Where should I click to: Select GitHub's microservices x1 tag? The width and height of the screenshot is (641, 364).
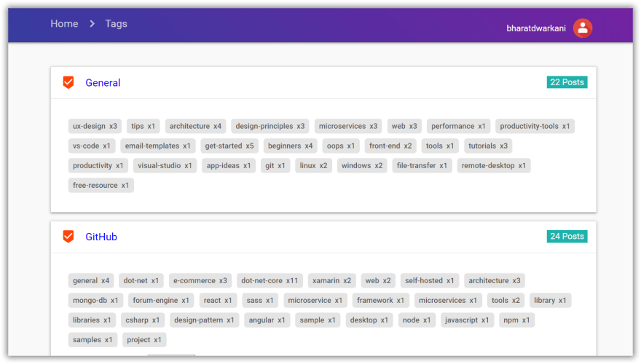(x=448, y=300)
